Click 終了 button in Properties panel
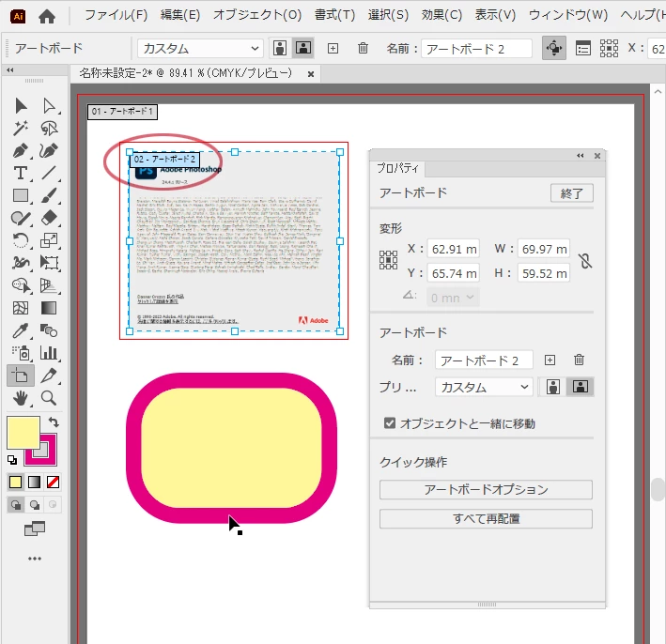666x644 pixels. tap(572, 193)
